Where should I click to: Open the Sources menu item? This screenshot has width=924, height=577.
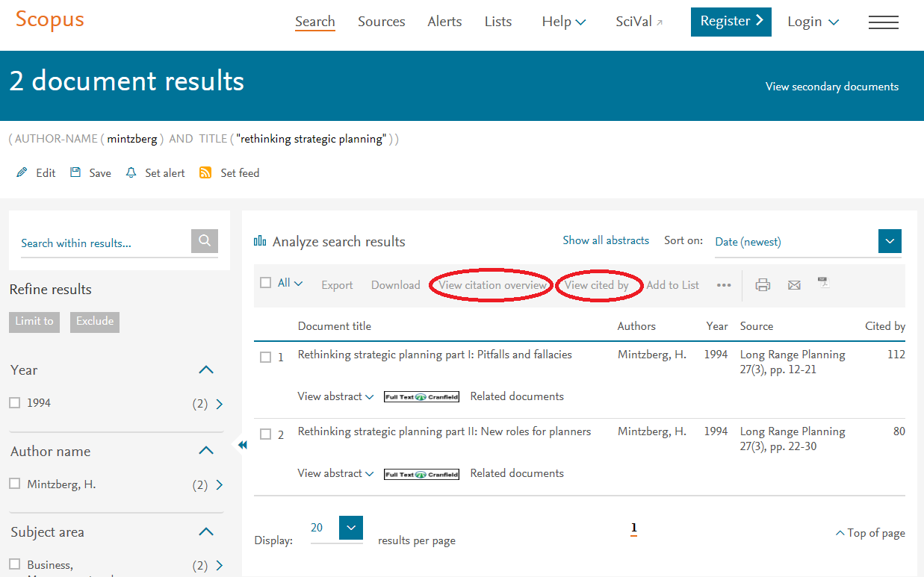381,22
